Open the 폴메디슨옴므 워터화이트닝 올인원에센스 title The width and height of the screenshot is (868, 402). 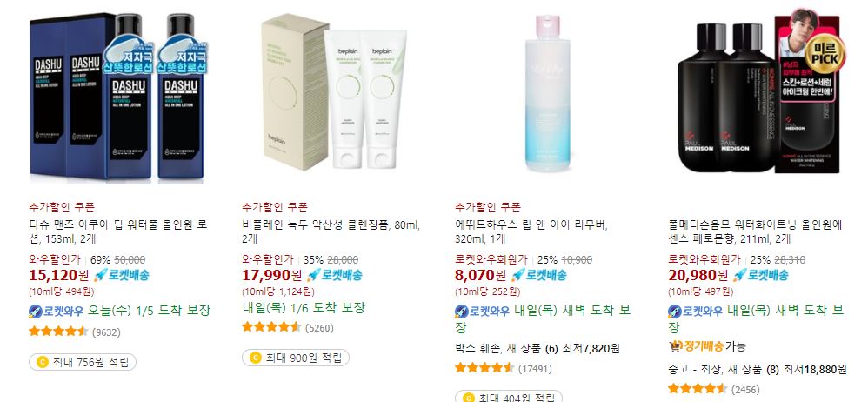tap(756, 232)
